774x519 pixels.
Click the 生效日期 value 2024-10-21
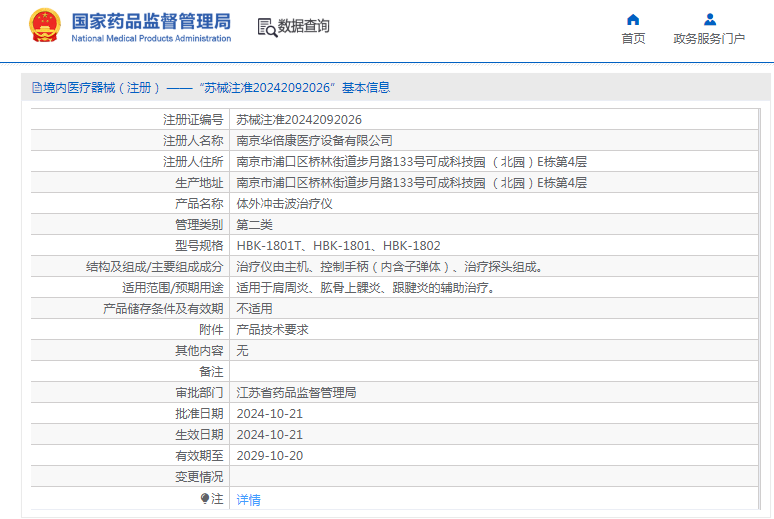pos(270,435)
